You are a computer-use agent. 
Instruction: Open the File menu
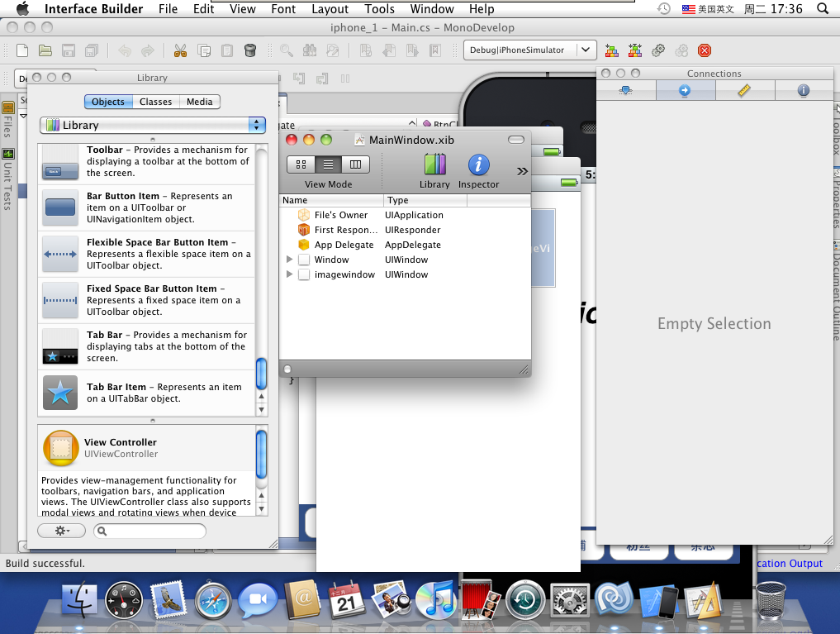pyautogui.click(x=168, y=8)
